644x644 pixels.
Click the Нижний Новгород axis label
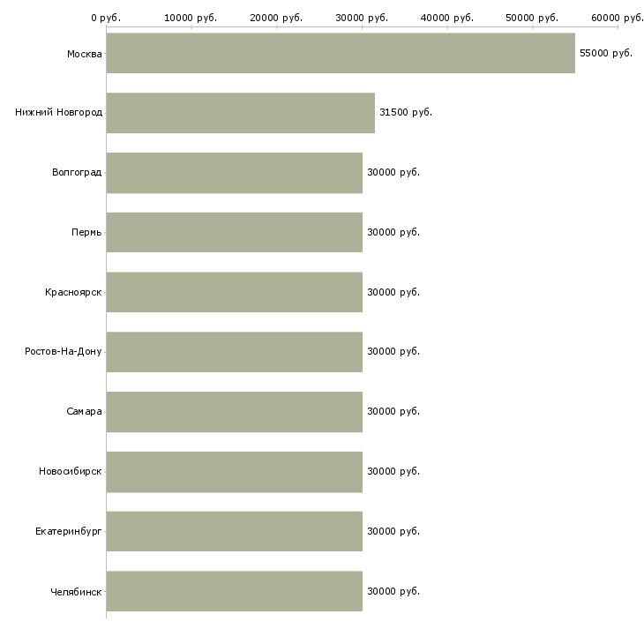58,113
